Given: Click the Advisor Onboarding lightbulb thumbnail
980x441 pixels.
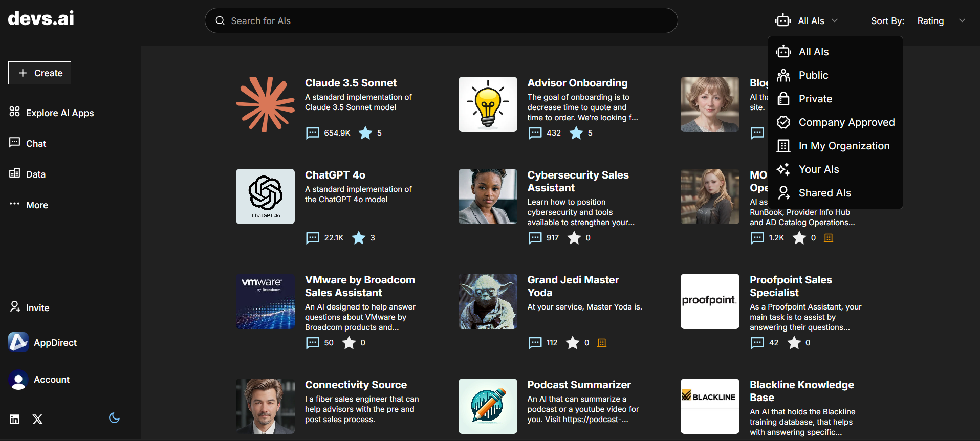Looking at the screenshot, I should pyautogui.click(x=488, y=104).
